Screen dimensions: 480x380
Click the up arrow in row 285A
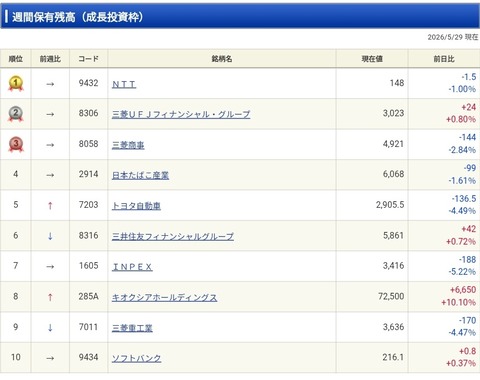50,297
